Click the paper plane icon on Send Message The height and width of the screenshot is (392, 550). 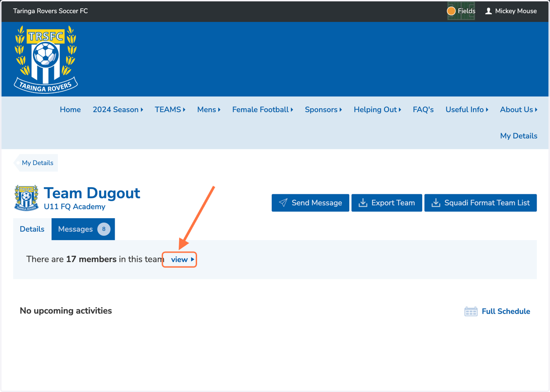283,203
